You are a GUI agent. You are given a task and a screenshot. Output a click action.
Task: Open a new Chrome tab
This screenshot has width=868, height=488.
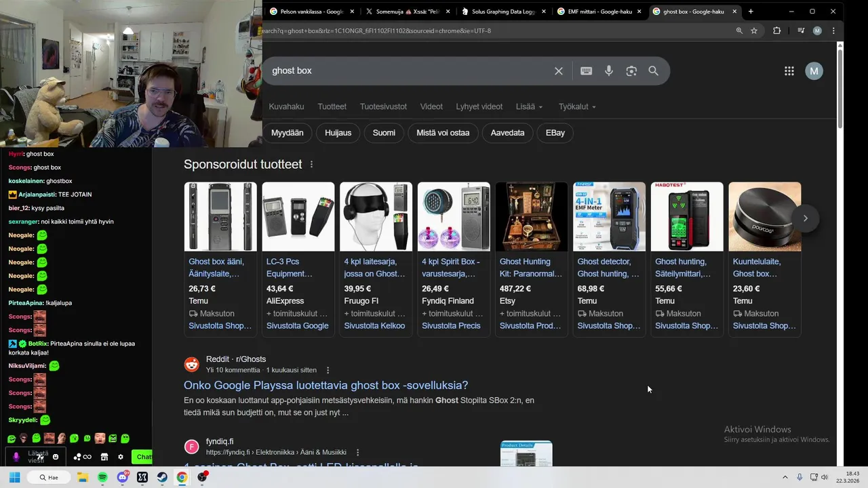pos(751,12)
